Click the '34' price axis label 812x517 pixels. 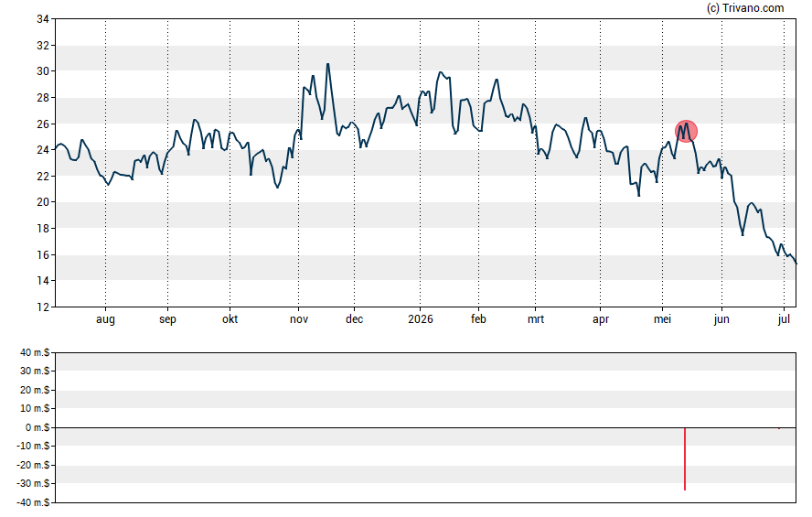42,19
